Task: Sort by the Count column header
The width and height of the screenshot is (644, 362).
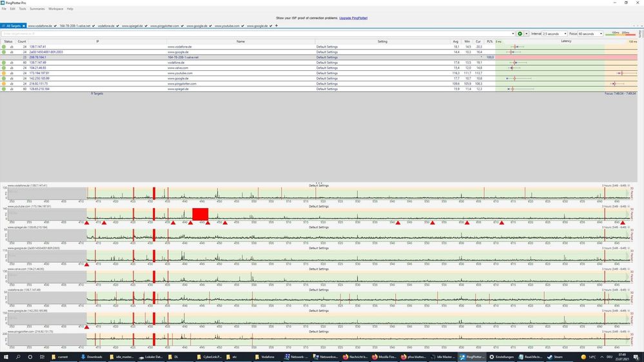Action: (22, 41)
